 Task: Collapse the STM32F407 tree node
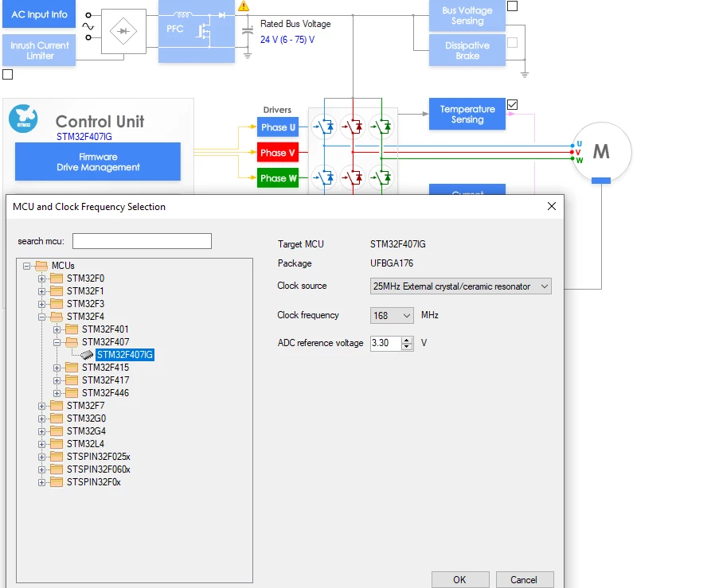tap(57, 342)
